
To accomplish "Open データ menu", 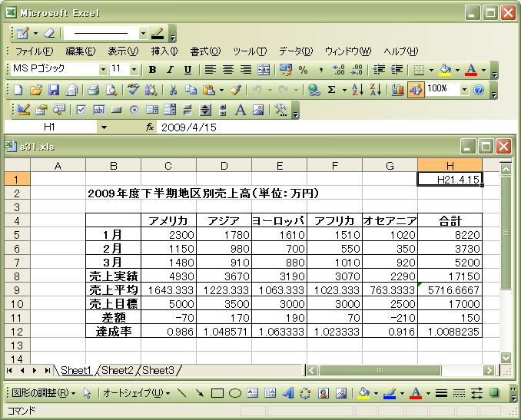I will click(x=296, y=51).
